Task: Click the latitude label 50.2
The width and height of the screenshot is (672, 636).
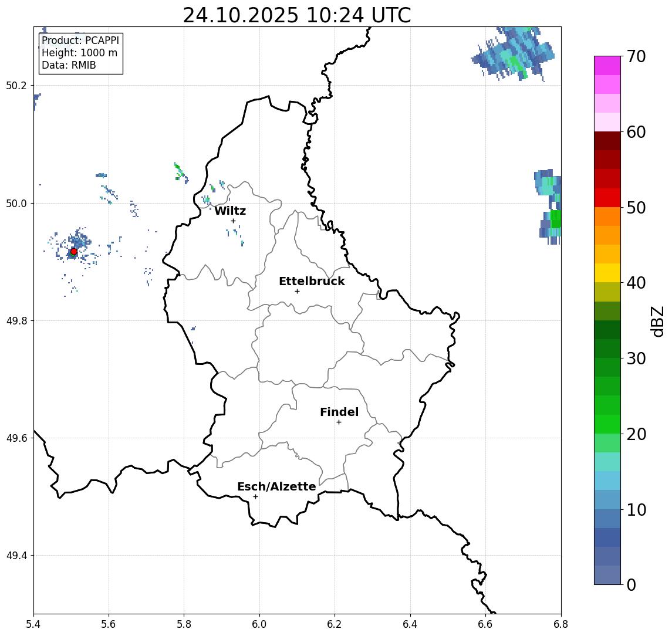Action: pyautogui.click(x=16, y=85)
